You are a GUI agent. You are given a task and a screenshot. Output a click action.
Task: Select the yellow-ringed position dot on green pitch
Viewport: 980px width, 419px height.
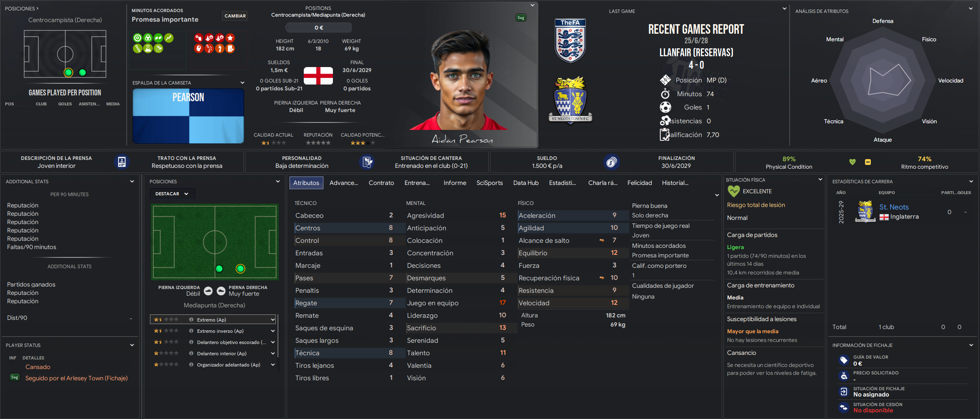coord(240,269)
